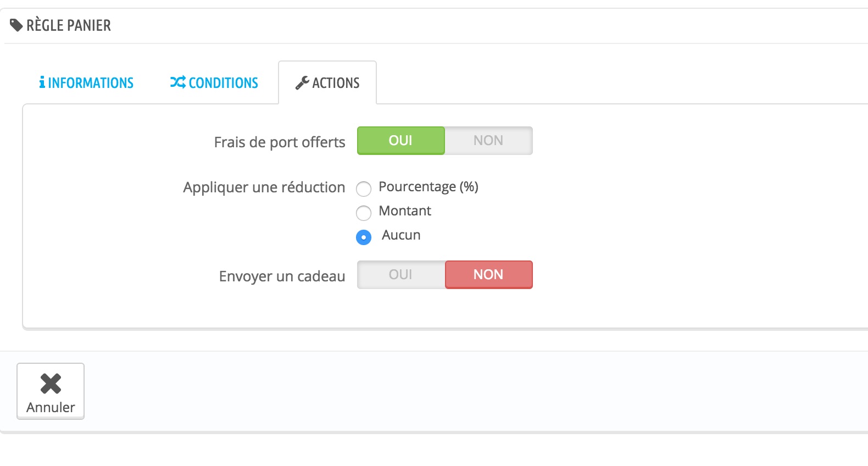Click the Règle Panier panel heading
The width and height of the screenshot is (868, 466).
[x=69, y=25]
